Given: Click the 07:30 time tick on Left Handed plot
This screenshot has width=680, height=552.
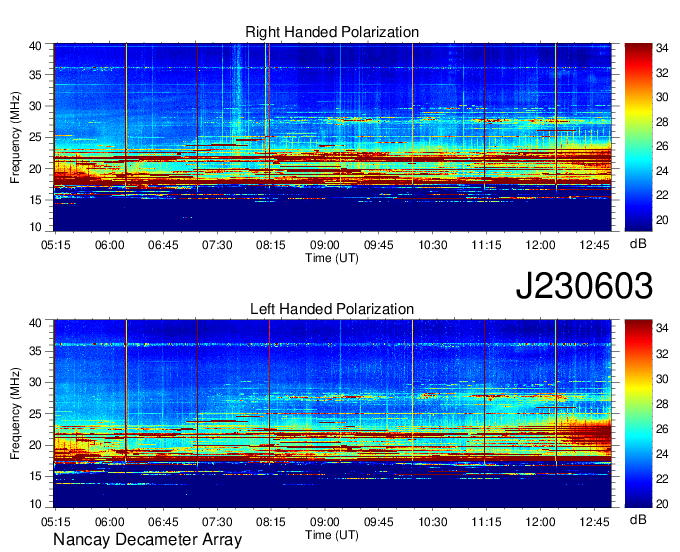Looking at the screenshot, I should (x=217, y=522).
